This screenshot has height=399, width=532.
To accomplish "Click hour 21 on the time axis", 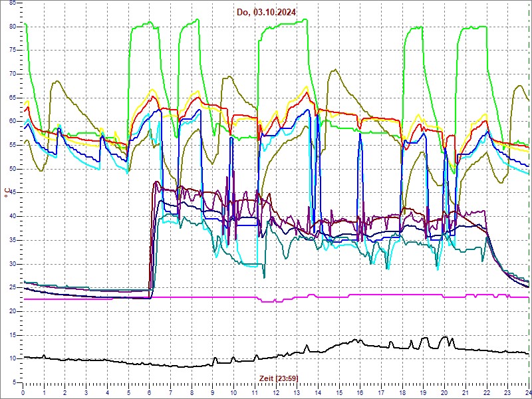I will click(465, 392).
